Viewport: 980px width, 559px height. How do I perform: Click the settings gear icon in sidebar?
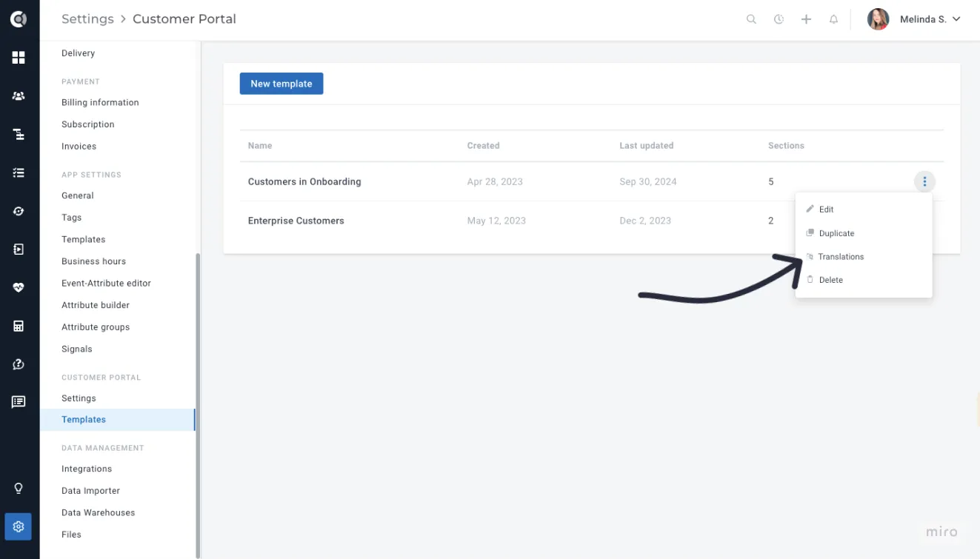point(19,526)
